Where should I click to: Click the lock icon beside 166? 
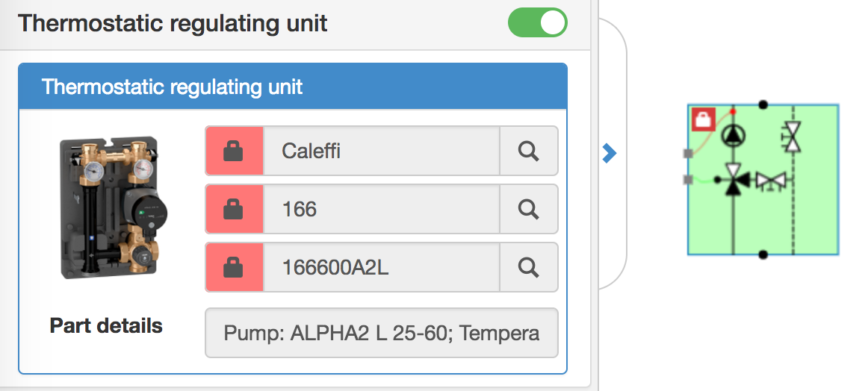point(234,210)
